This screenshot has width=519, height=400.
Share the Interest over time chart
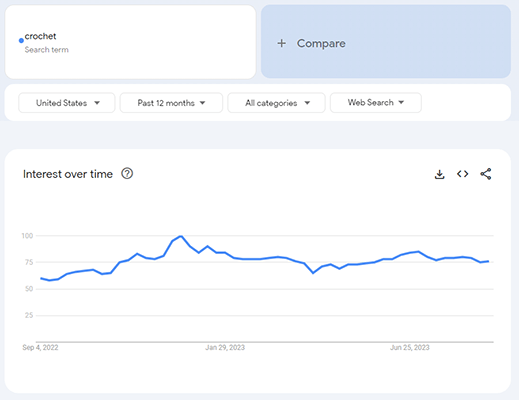pyautogui.click(x=486, y=174)
